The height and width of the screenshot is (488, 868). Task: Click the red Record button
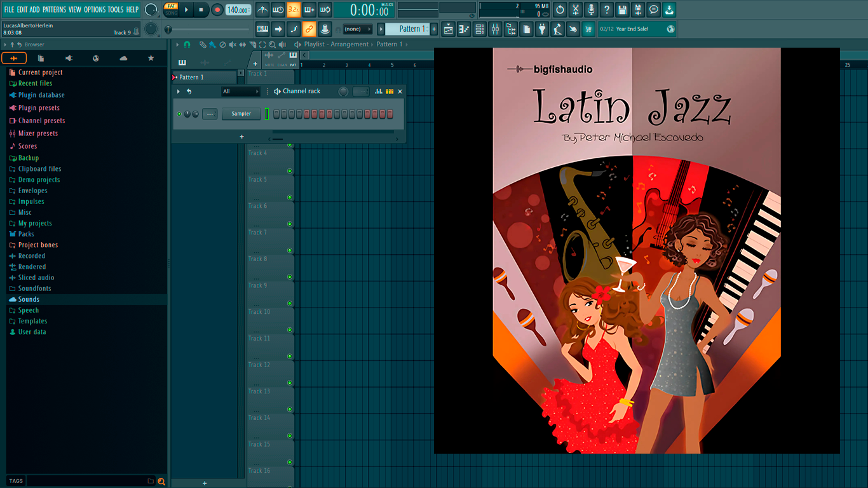click(217, 10)
